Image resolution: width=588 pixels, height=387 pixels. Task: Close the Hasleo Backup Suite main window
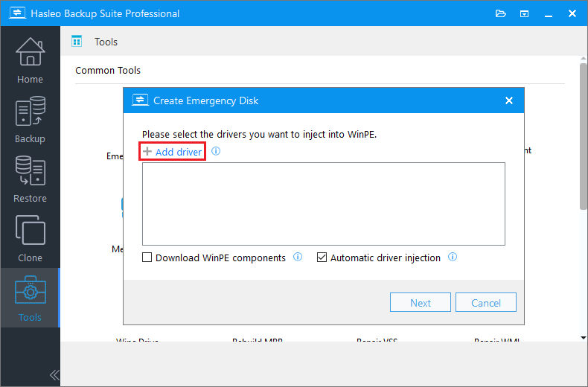[x=572, y=14]
